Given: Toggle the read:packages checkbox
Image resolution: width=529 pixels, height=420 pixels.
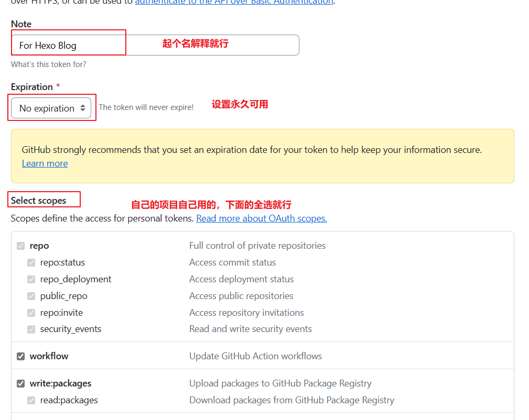Looking at the screenshot, I should click(31, 400).
